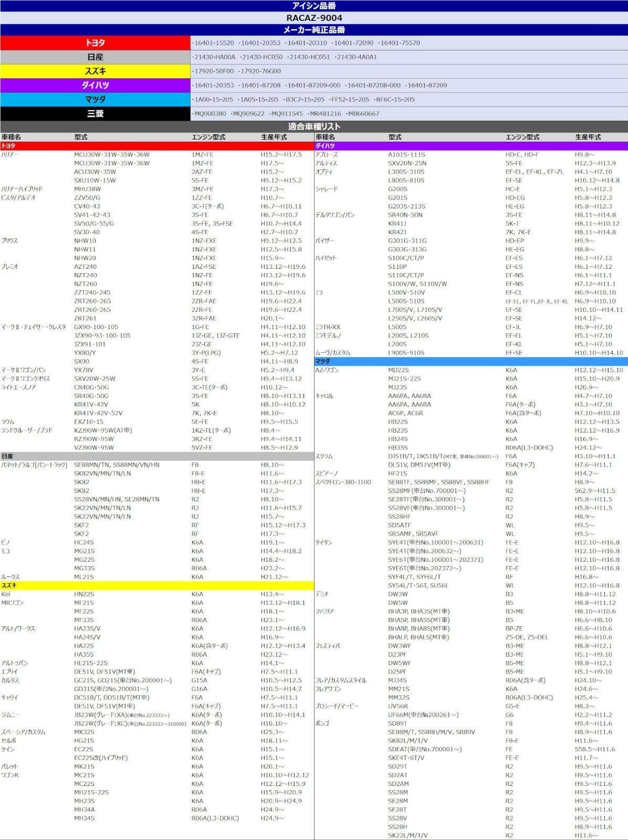Select the スペーシア/カスタム model name

point(24,732)
